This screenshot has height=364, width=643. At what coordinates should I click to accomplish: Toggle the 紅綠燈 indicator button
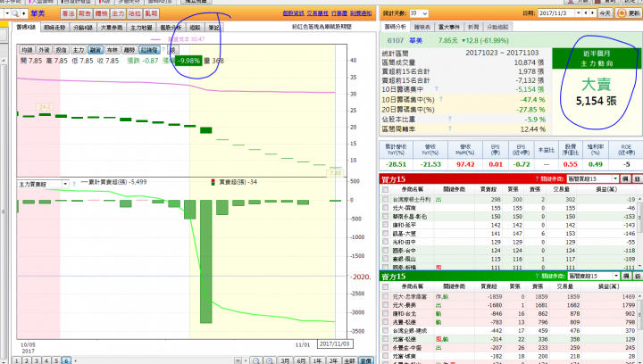click(x=149, y=50)
